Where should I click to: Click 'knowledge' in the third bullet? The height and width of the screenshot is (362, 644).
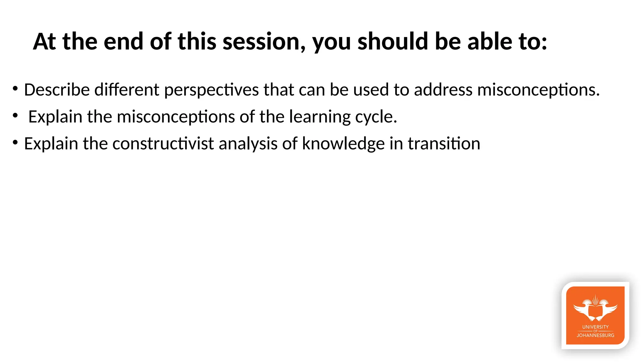(x=343, y=144)
